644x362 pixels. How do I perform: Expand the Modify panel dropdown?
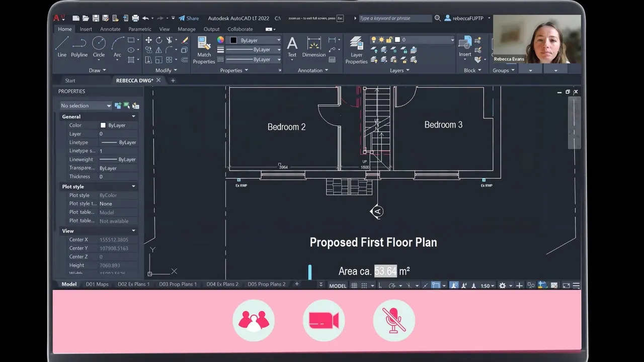[x=166, y=70]
